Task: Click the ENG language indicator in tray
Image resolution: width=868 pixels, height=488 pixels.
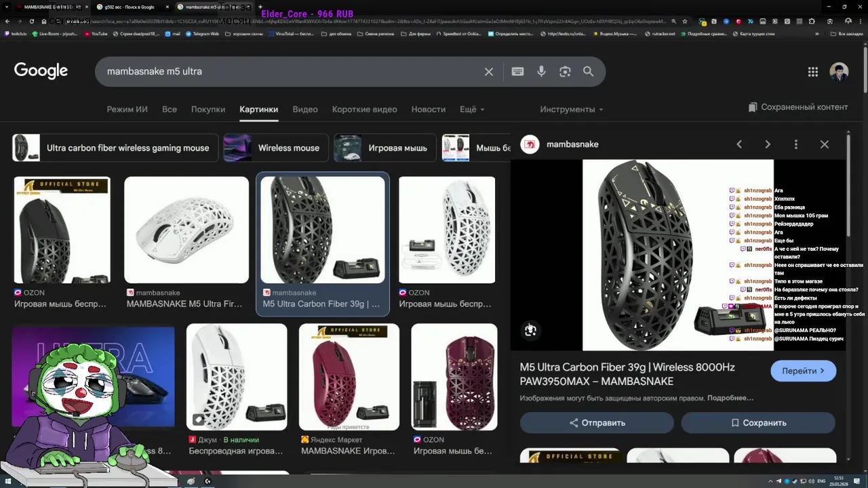Action: [822, 481]
